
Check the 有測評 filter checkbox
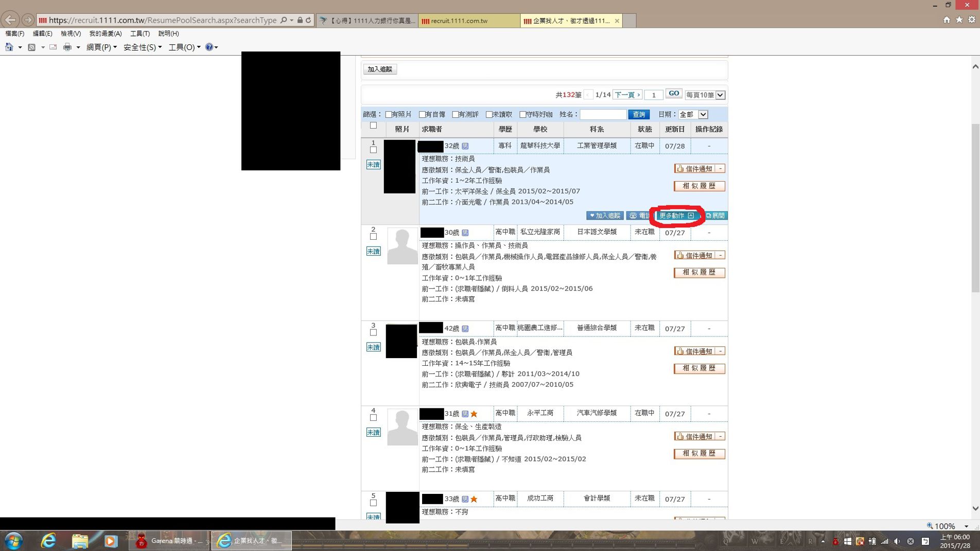pyautogui.click(x=455, y=115)
